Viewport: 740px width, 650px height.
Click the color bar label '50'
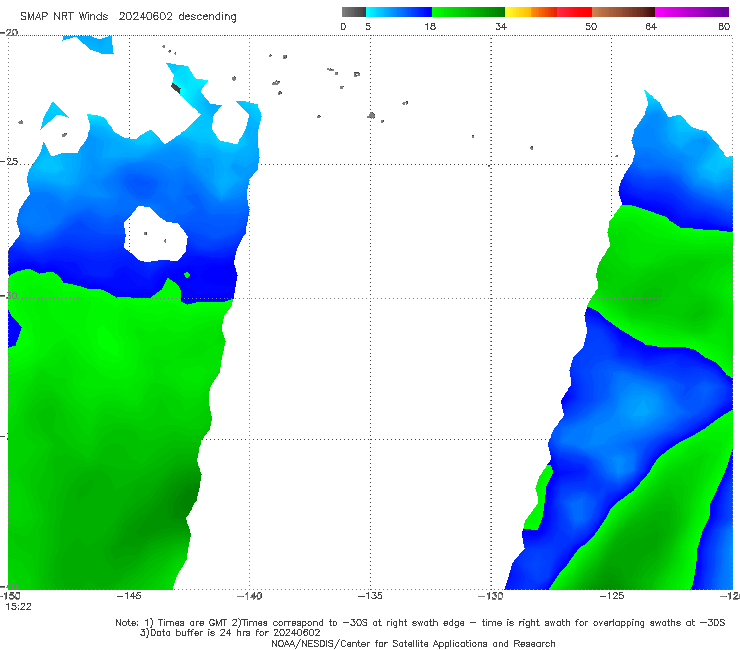591,26
